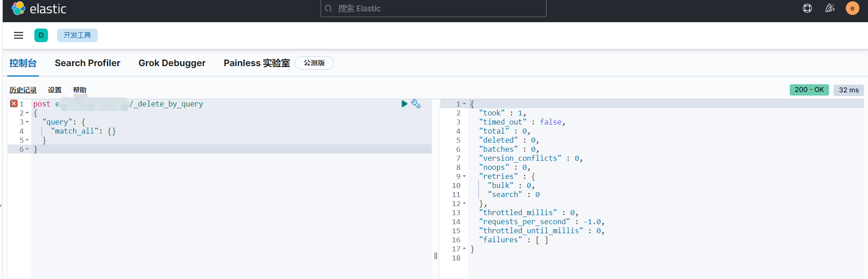Screen dimensions: 868x279
Task: Click the editor splitter handle
Action: [x=436, y=256]
